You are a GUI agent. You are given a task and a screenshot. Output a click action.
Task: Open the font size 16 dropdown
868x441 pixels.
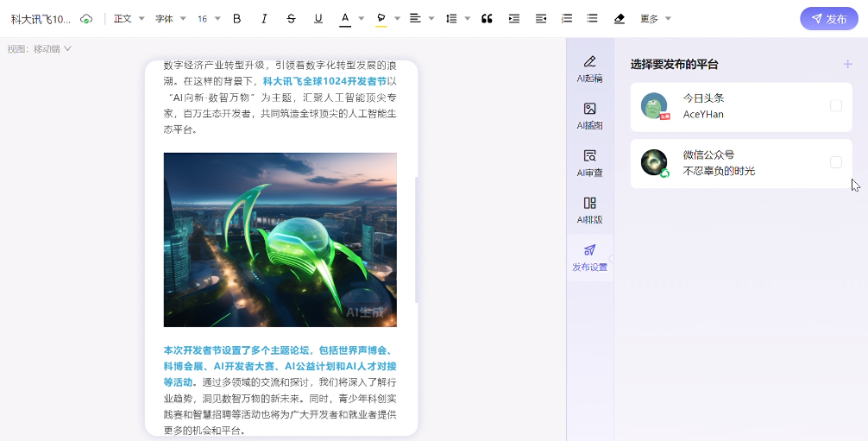209,19
